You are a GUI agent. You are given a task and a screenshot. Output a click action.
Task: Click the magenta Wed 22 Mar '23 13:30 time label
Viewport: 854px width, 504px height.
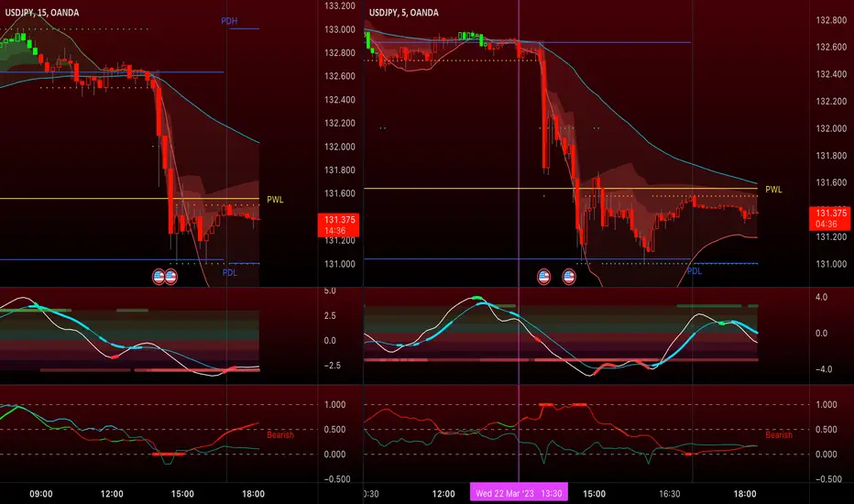pos(519,493)
